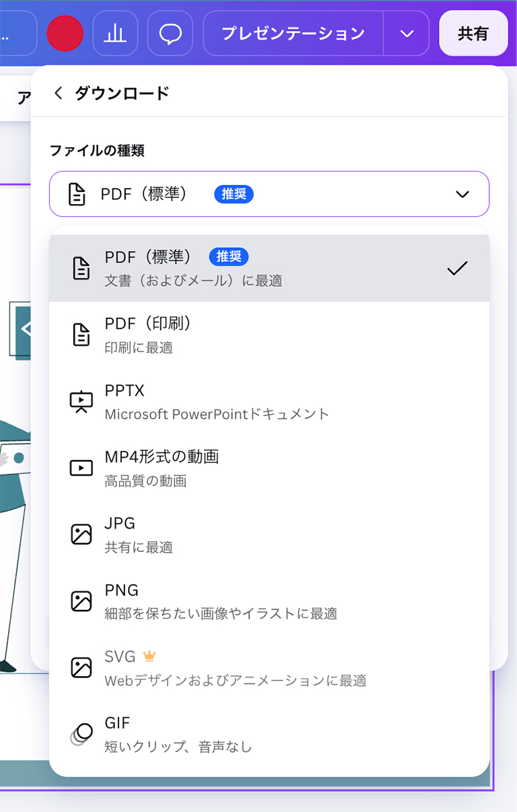Choose the PDF（印刷） option
Screen dimensions: 517x812
(x=269, y=335)
